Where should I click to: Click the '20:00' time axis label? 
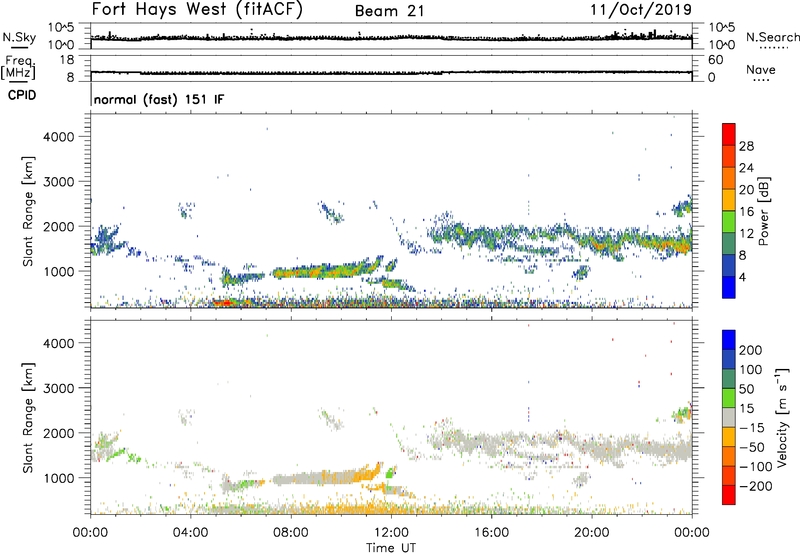(591, 533)
